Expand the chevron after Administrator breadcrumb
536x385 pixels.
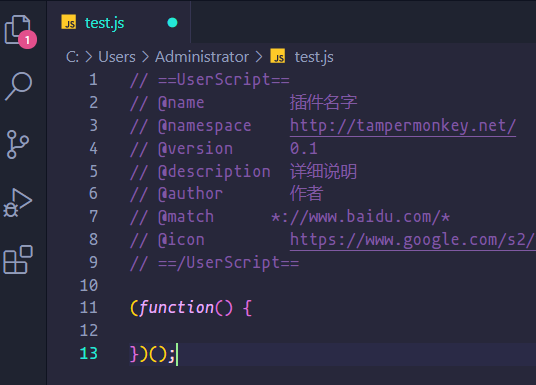pos(259,57)
